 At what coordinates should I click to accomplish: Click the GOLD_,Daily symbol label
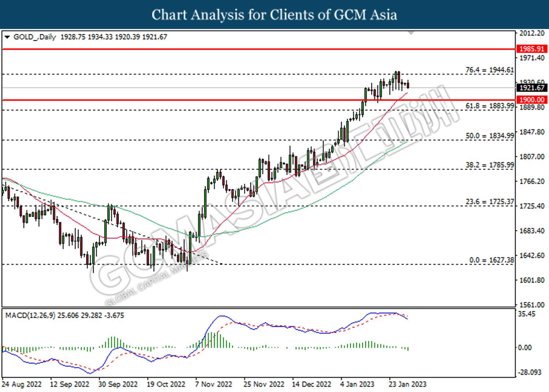pos(35,37)
